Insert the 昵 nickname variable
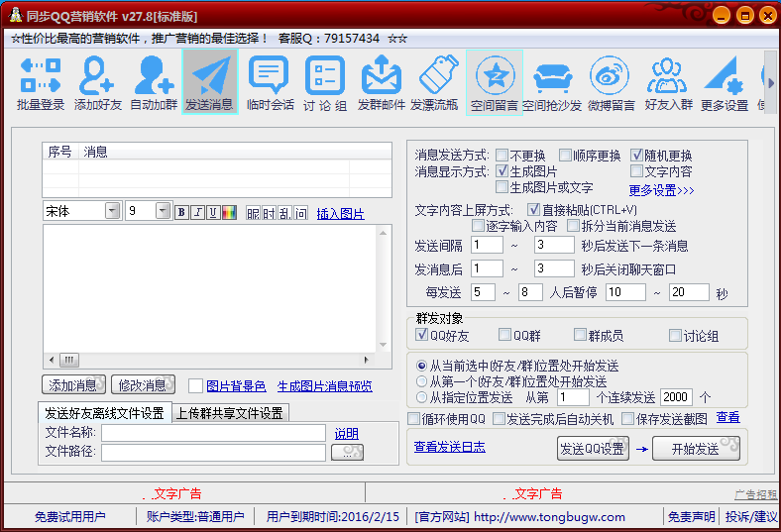 [x=253, y=213]
